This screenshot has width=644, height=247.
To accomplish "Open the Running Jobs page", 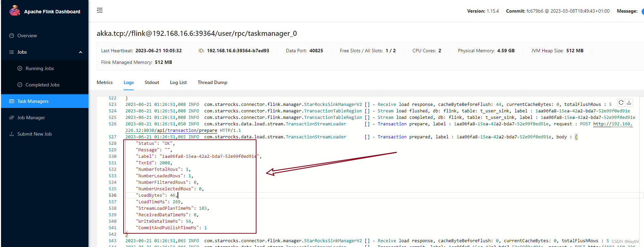I will [x=40, y=68].
